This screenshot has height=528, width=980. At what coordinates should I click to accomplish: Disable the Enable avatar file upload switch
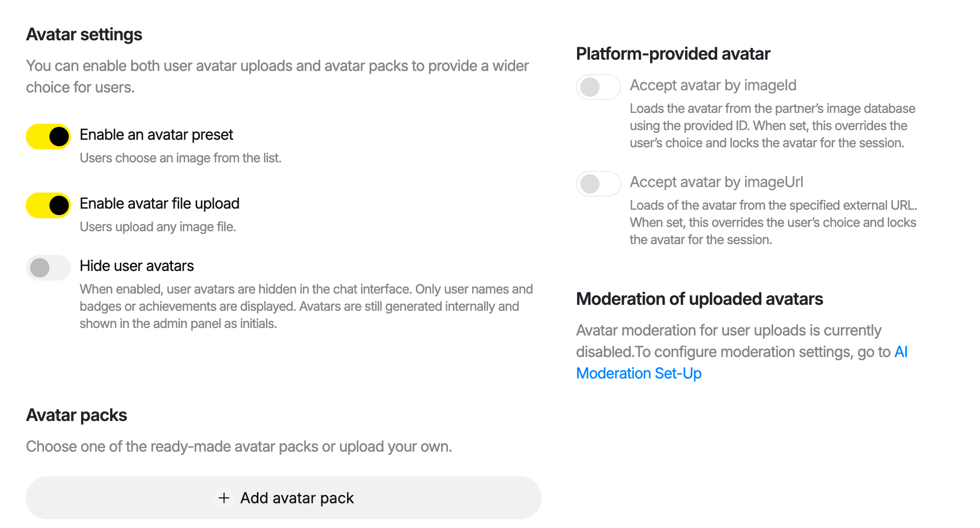pos(48,205)
